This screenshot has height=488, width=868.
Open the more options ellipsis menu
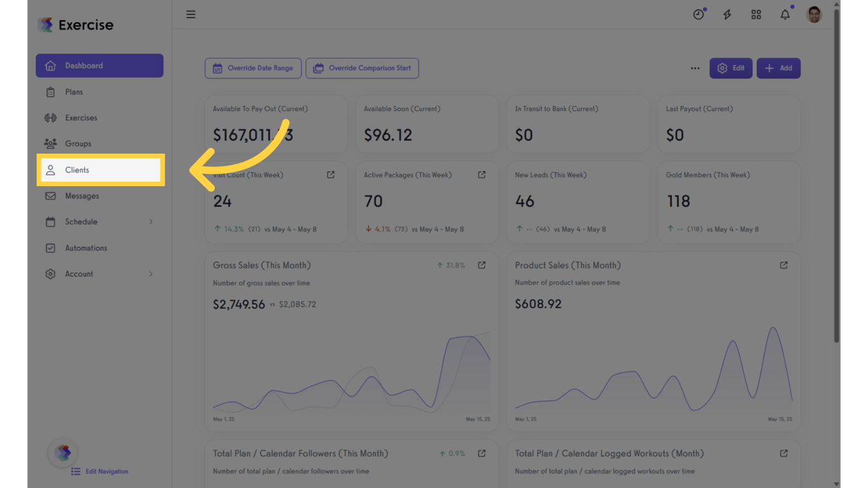[695, 68]
